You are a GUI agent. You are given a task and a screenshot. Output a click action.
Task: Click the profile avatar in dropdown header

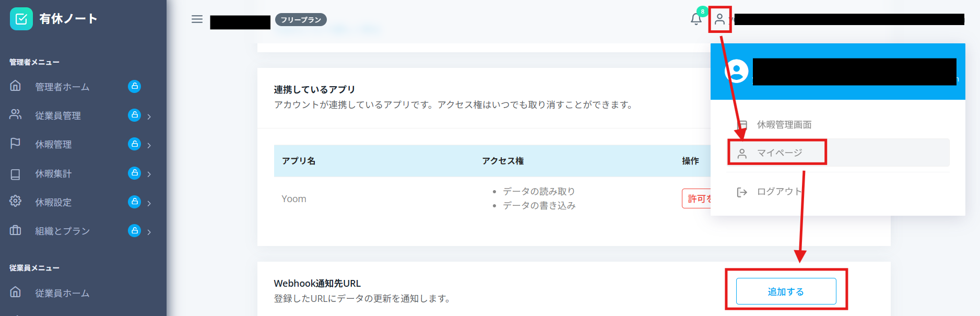[x=737, y=71]
